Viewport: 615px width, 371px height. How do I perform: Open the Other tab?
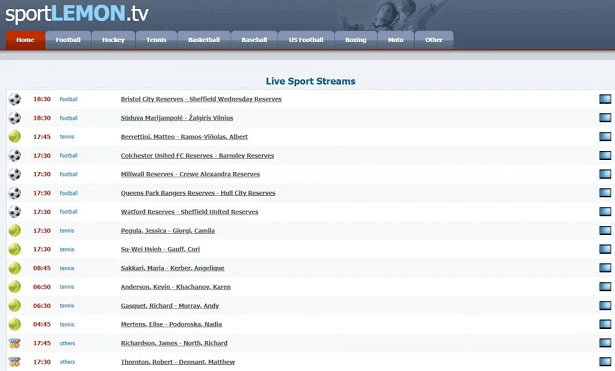(434, 40)
